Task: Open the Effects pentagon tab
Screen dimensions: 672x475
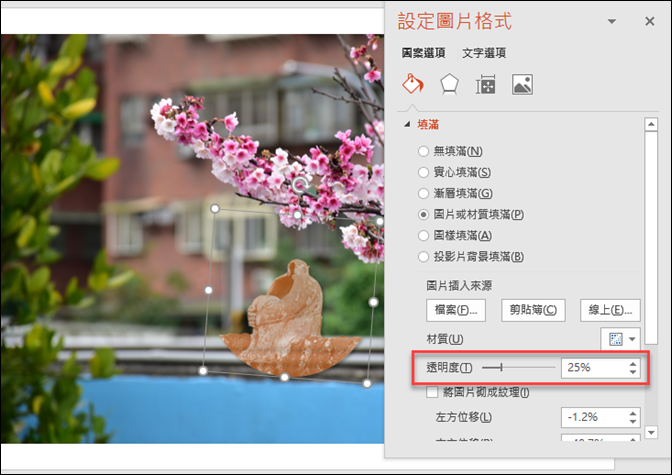Action: [449, 84]
